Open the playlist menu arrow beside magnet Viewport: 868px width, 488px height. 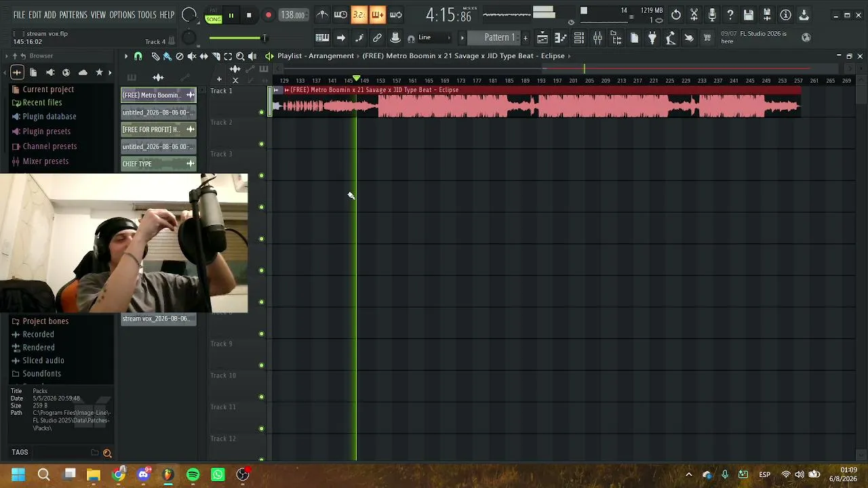pyautogui.click(x=126, y=56)
